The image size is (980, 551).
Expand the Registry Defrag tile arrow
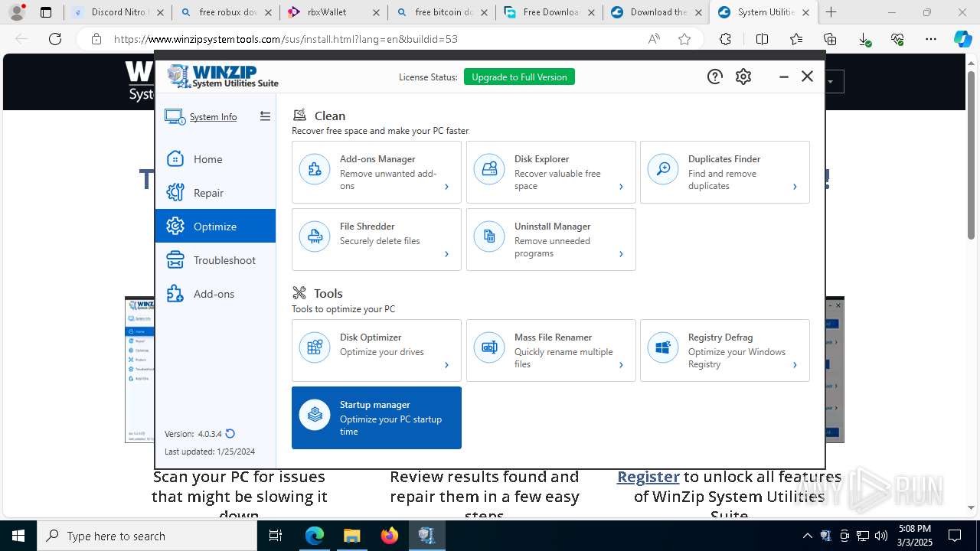(795, 365)
